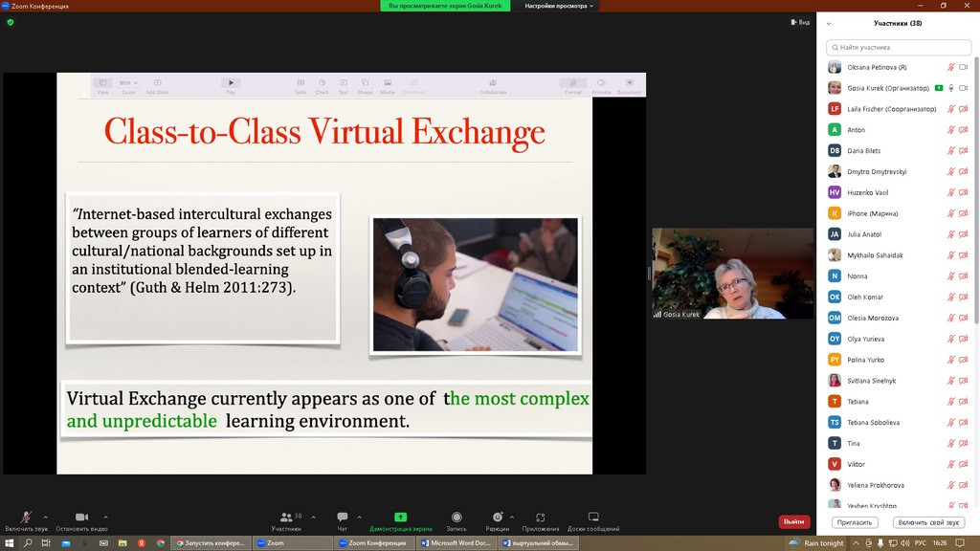Click participants list scrollbar

coord(976,190)
